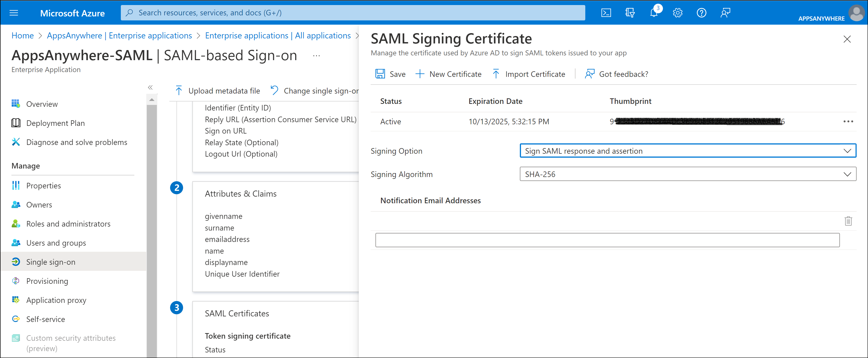Open certificate row more options ellipsis
Image resolution: width=868 pixels, height=358 pixels.
[x=848, y=121]
